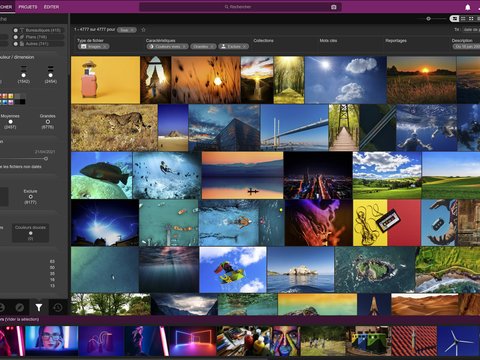Viewport: 480px width, 360px height.
Task: Open the compass explore panel tab
Action: [20, 307]
